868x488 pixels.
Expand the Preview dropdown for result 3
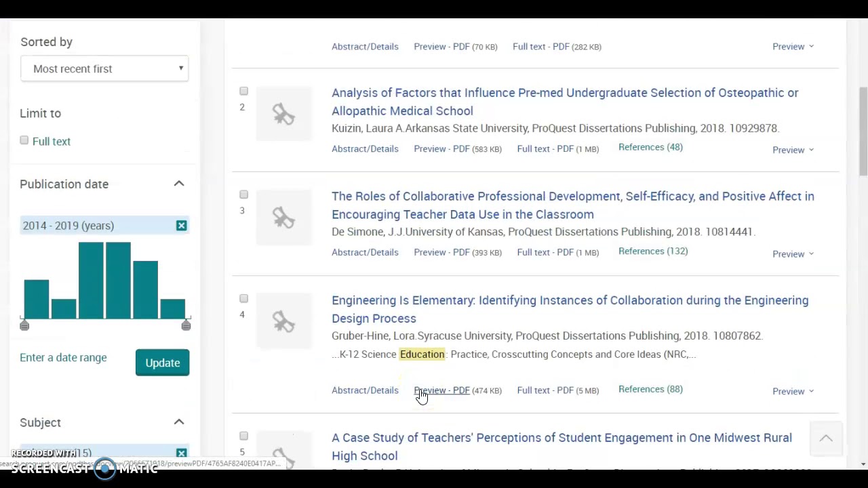point(793,253)
